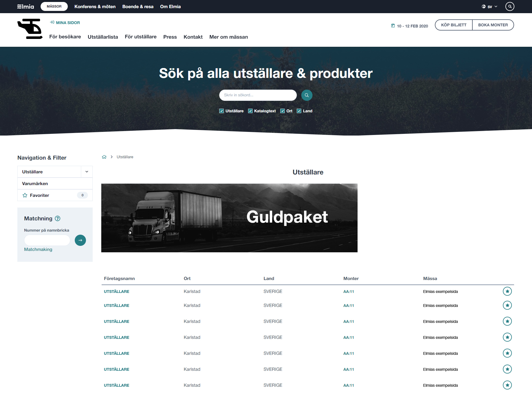Submit badge number with arrow button

click(x=80, y=240)
